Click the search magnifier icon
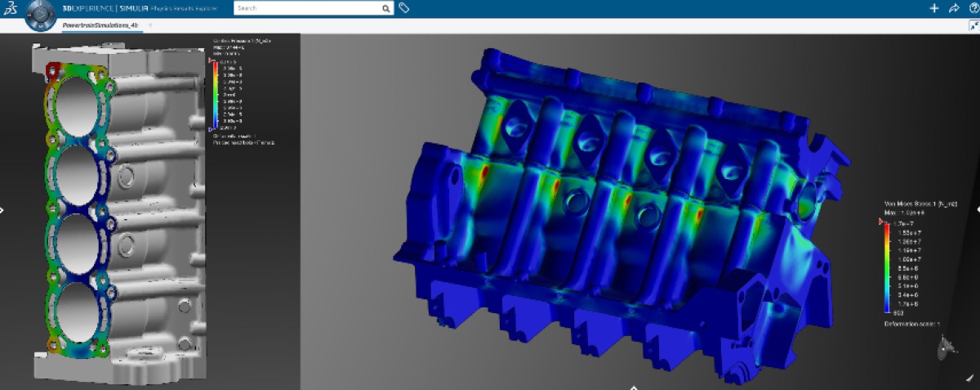Image resolution: width=980 pixels, height=390 pixels. click(386, 8)
